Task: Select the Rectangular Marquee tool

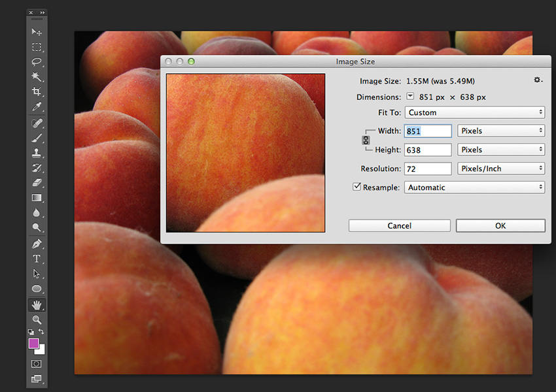Action: pyautogui.click(x=37, y=47)
